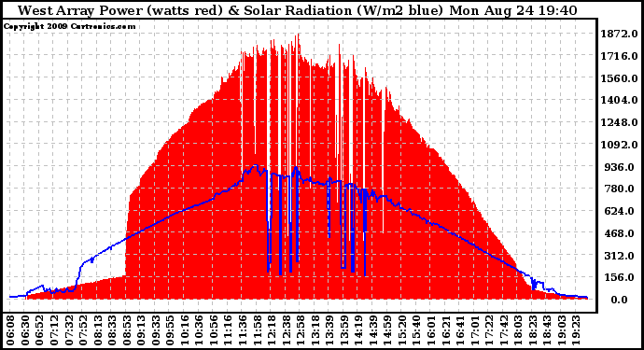This screenshot has height=350, width=644.
Task: Click the 11:58 time label
Action: click(257, 330)
